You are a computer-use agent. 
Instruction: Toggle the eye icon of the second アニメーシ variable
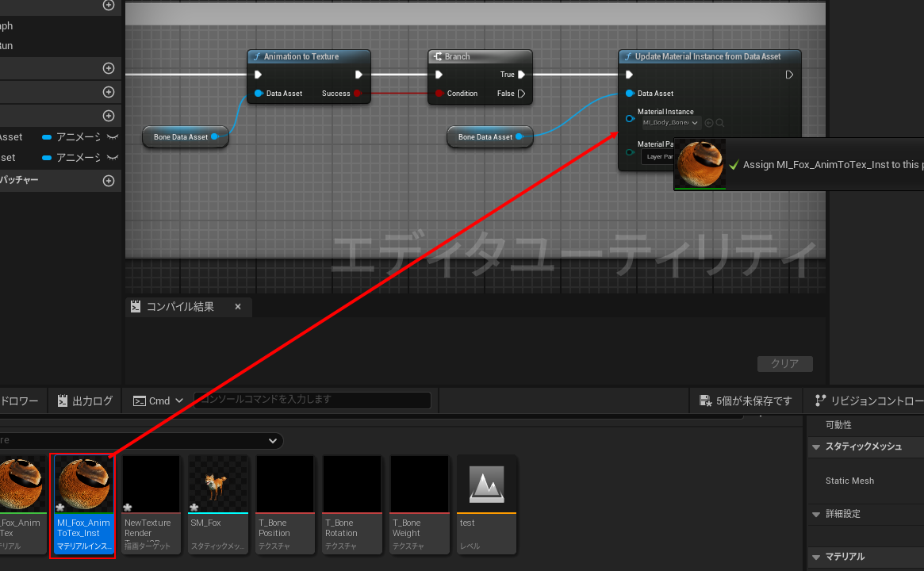pyautogui.click(x=113, y=158)
